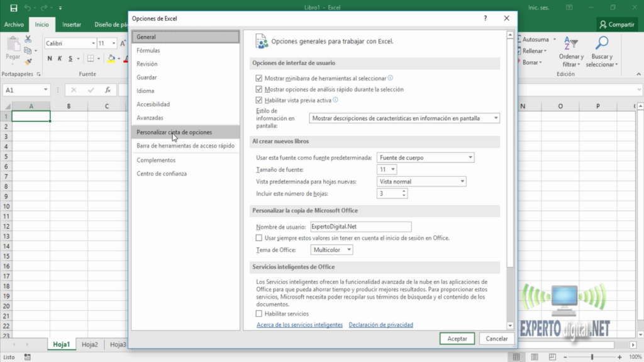Switch to the Hoja2 sheet tab
The width and height of the screenshot is (644, 362).
pos(90,344)
